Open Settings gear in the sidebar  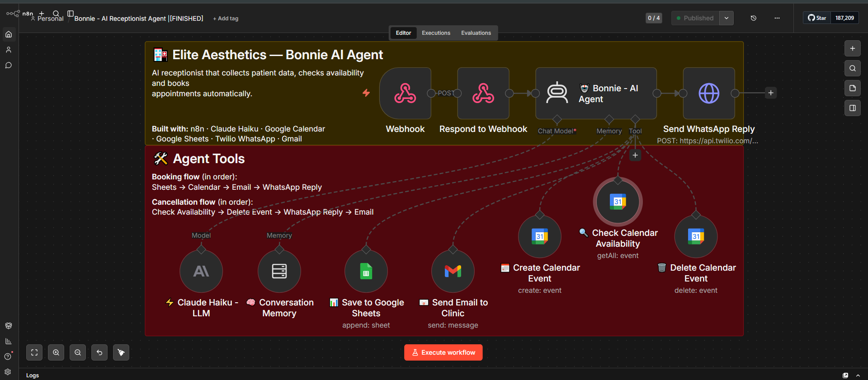8,372
